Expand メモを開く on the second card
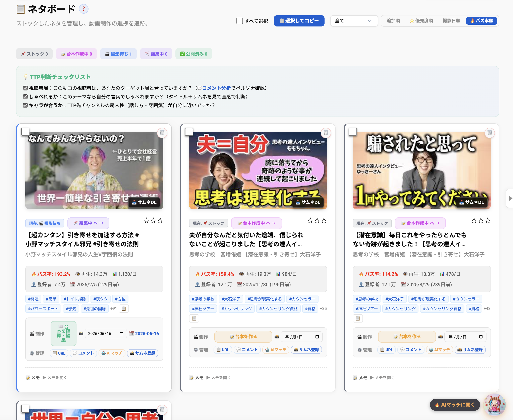This screenshot has height=420, width=513. [218, 377]
